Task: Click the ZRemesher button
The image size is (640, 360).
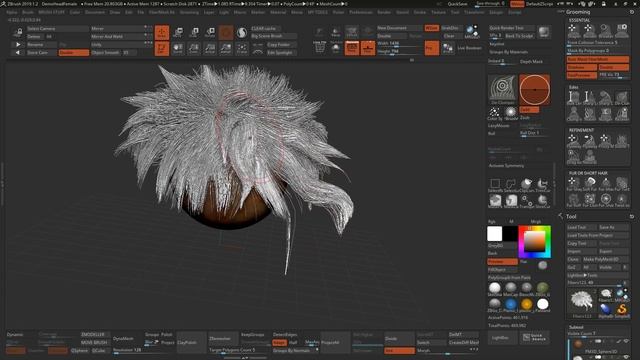Action: pos(223,338)
